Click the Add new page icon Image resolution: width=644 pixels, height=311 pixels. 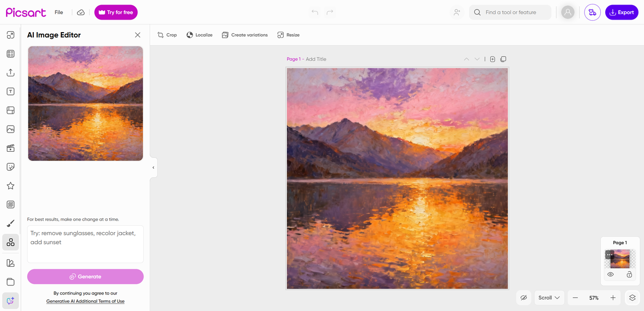point(493,59)
